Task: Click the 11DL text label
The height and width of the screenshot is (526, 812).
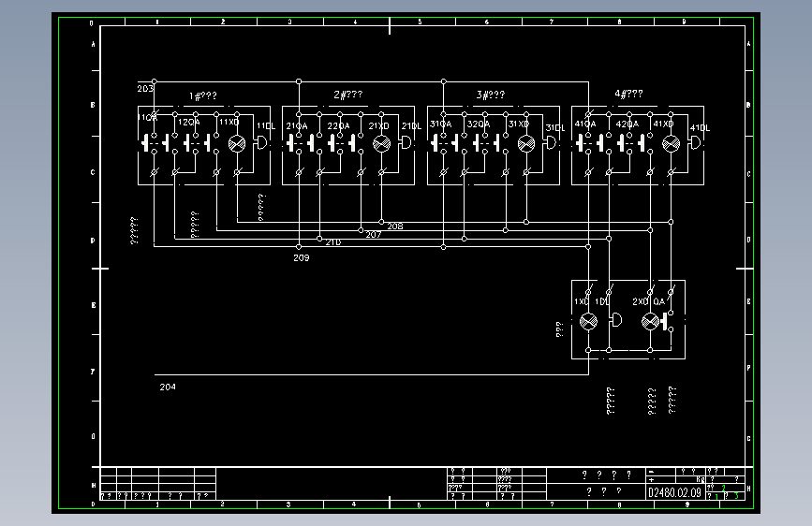Action: coord(266,125)
